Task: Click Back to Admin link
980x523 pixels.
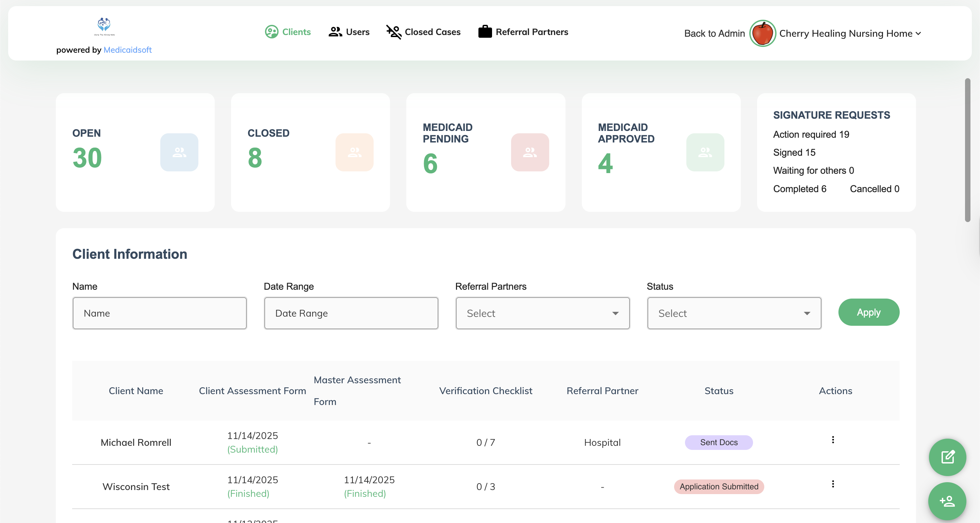Action: 714,33
